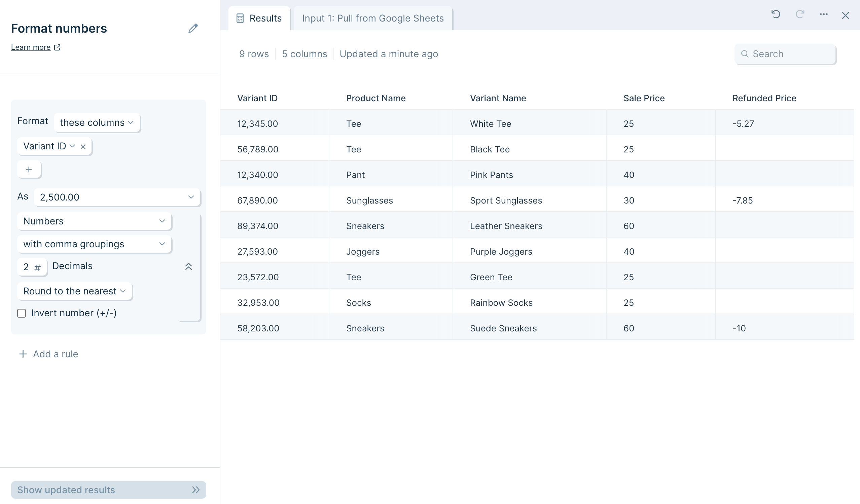The height and width of the screenshot is (504, 860).
Task: Open the 'Round to the nearest' dropdown
Action: pos(74,291)
